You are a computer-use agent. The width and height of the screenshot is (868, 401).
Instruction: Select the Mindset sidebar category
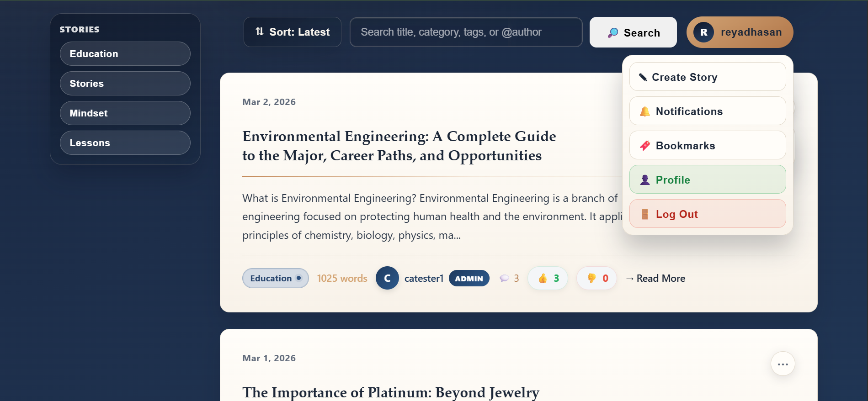pos(125,113)
